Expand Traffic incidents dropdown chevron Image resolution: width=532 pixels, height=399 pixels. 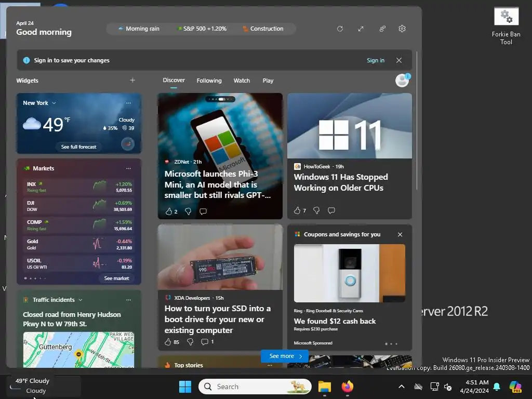tap(81, 300)
